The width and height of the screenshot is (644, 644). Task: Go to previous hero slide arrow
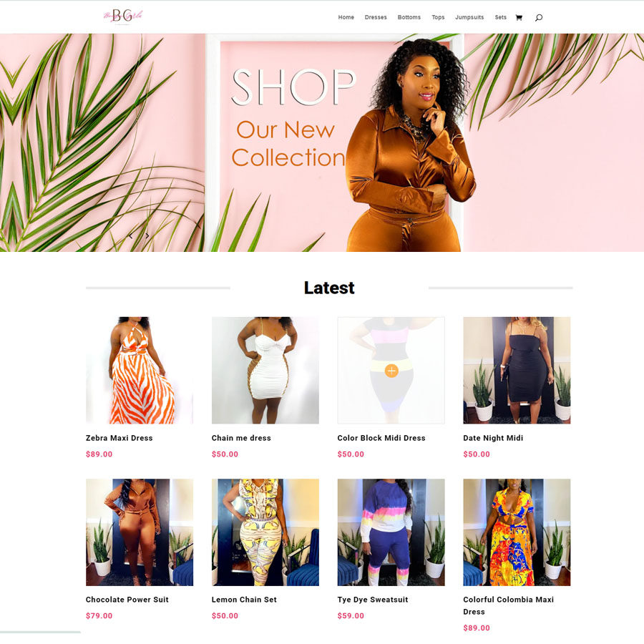click(131, 235)
